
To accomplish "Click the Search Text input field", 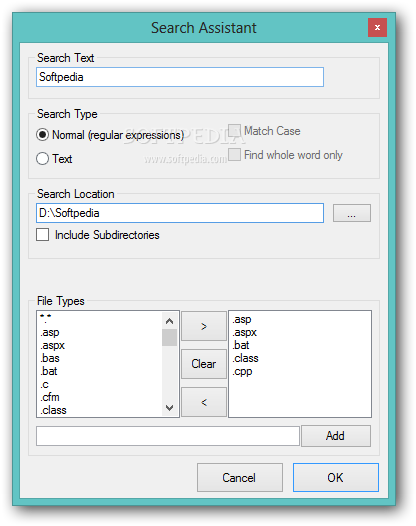I will pyautogui.click(x=180, y=77).
